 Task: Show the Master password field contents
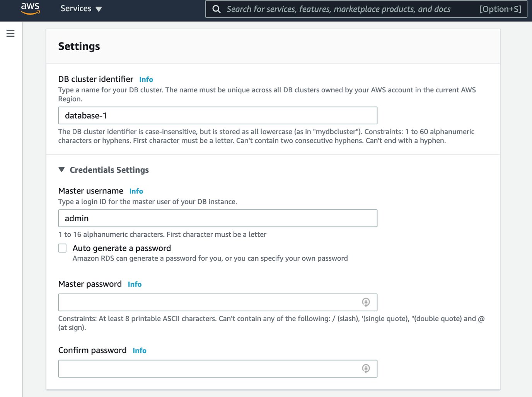coord(366,302)
